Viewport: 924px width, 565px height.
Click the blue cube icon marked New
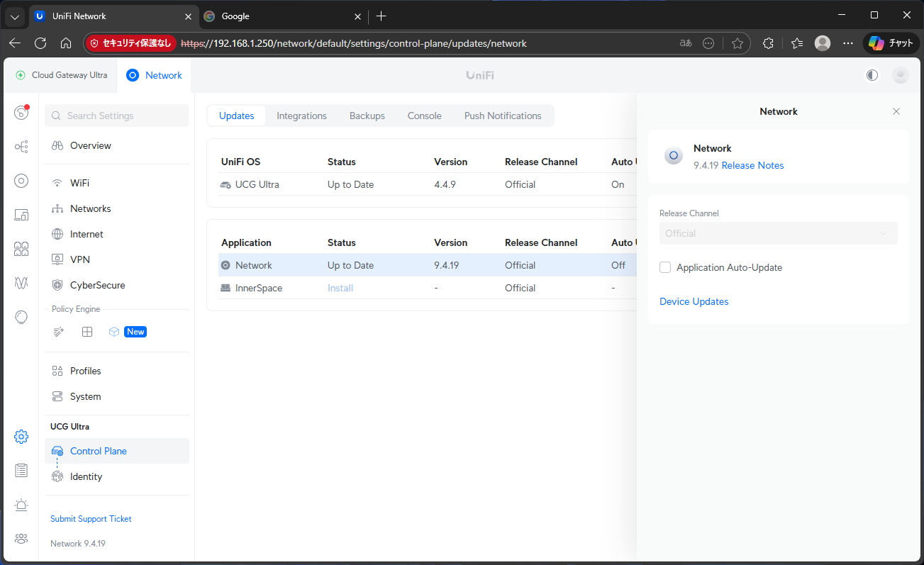click(x=114, y=332)
